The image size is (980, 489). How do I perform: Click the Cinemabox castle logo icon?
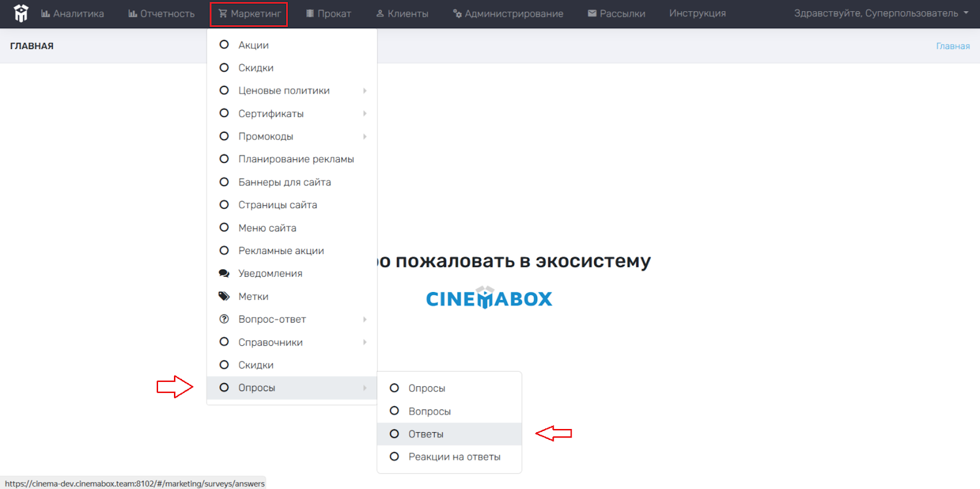(x=21, y=13)
